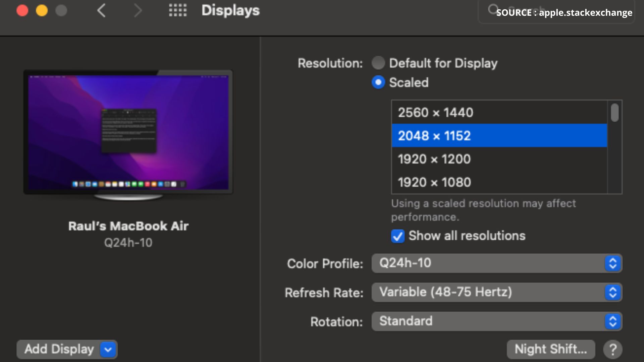Select the Scaled resolution option
The width and height of the screenshot is (644, 362).
click(x=378, y=82)
